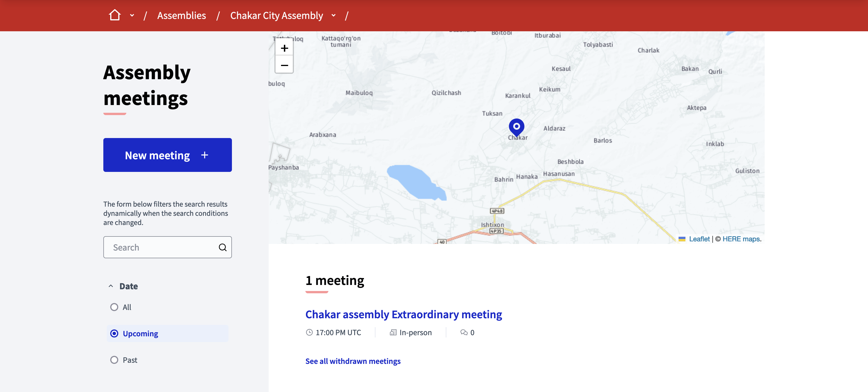Click the home icon in breadcrumb

pos(115,15)
